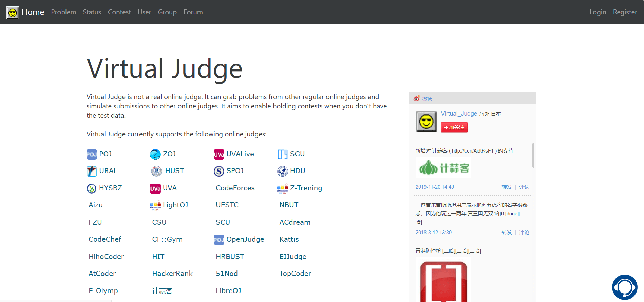Open the CodeForces judge link

coord(235,188)
